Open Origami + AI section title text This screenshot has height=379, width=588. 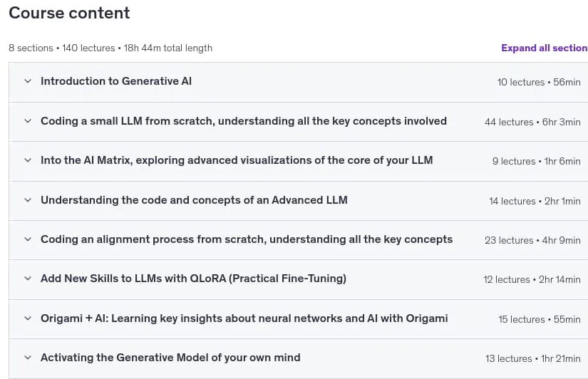click(x=244, y=318)
